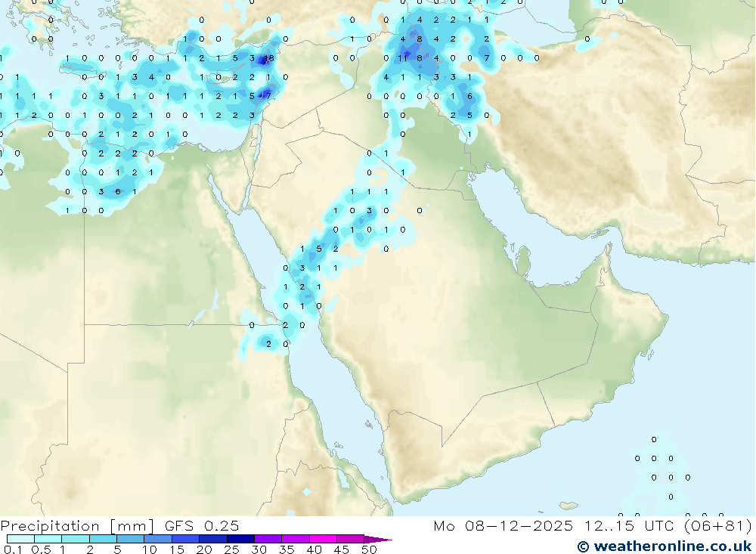Pick the 40–45 mm magenta legend swatch
The image size is (756, 554).
(323, 539)
